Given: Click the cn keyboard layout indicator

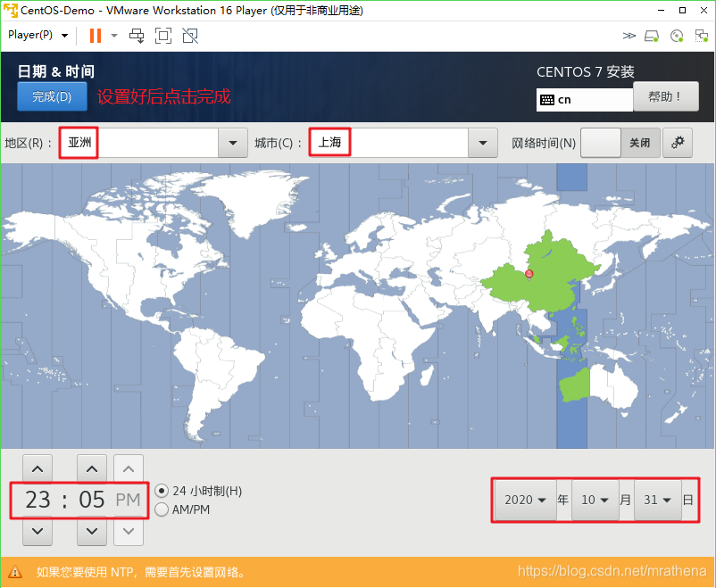Looking at the screenshot, I should (585, 100).
